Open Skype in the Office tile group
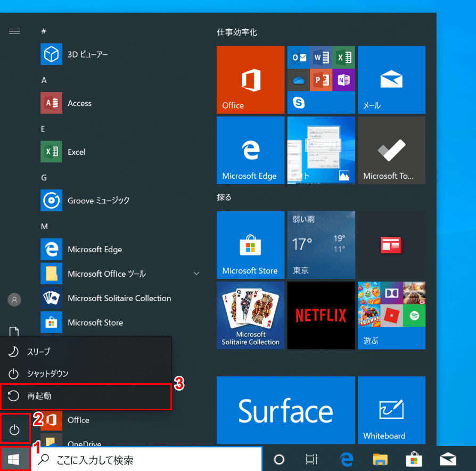The image size is (476, 471). click(x=299, y=103)
